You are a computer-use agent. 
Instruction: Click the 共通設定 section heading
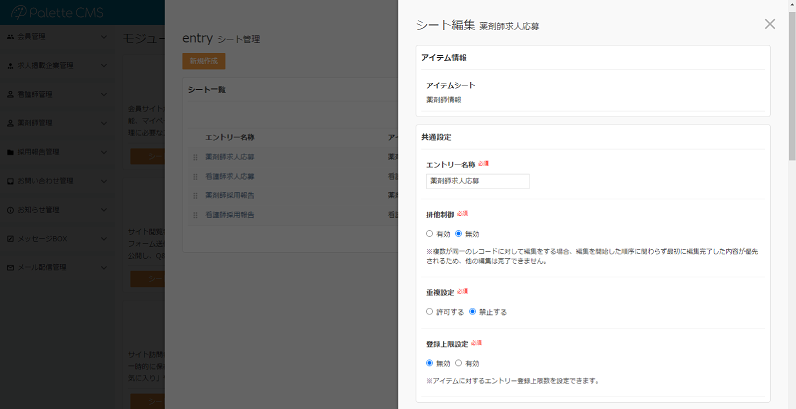pyautogui.click(x=436, y=138)
